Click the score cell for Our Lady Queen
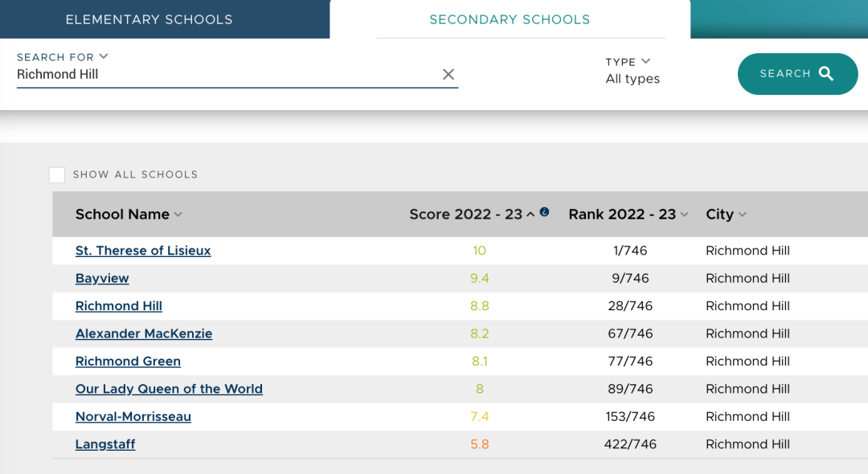 (x=479, y=389)
